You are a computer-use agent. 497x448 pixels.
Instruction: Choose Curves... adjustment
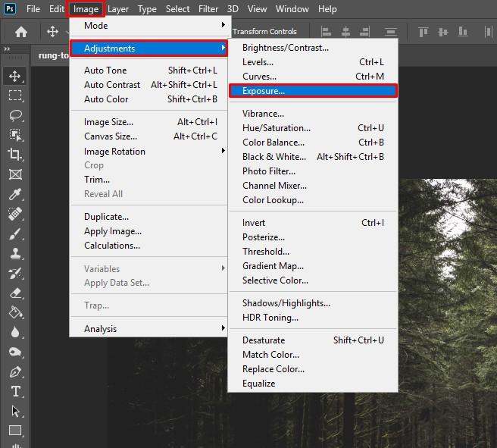[313, 77]
